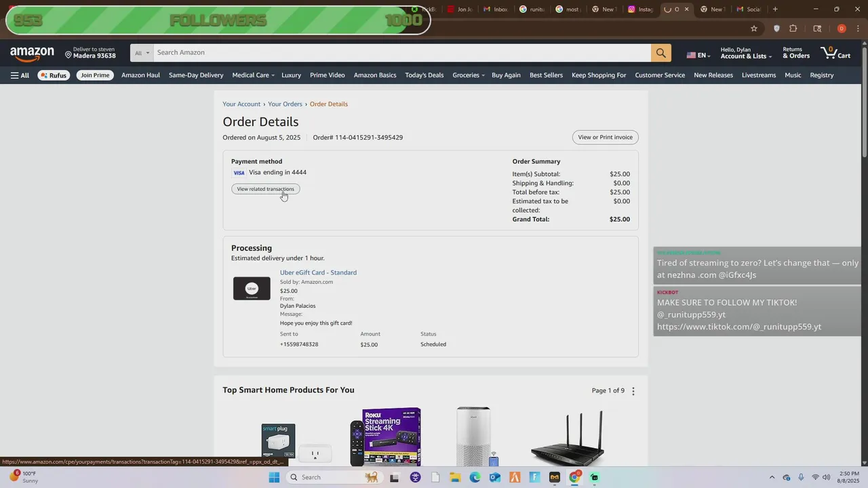Image resolution: width=868 pixels, height=488 pixels.
Task: Open Amazon Haul in the nav bar
Action: click(140, 75)
